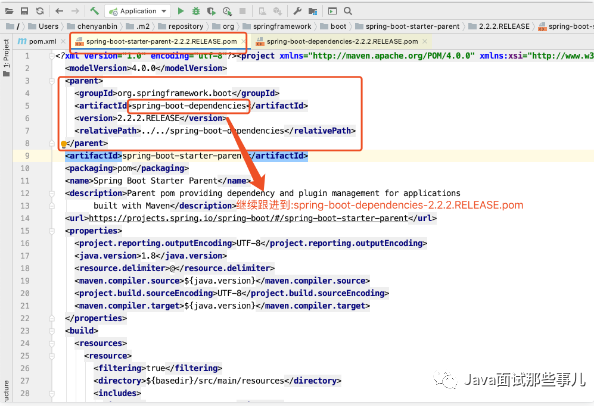Run Application with the green play icon
Screen dimensions: 605x406
(181, 11)
